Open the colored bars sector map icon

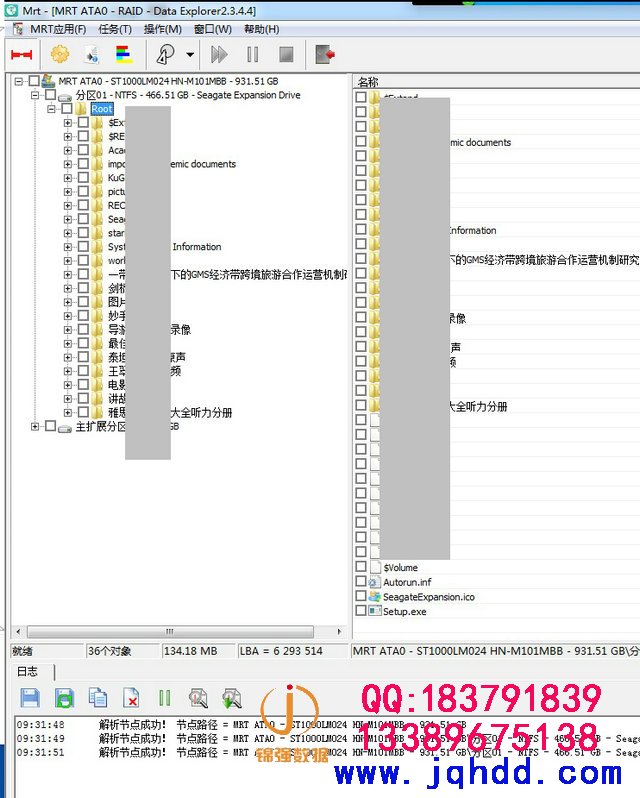coord(124,54)
